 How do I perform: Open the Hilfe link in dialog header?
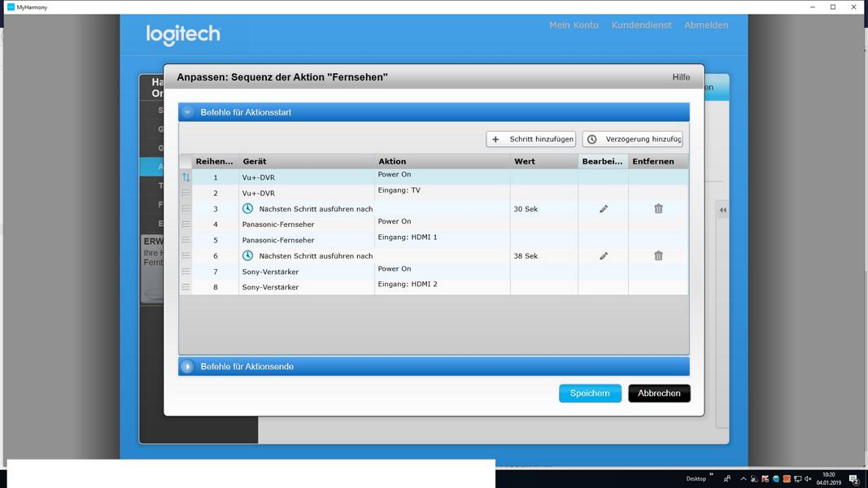(x=681, y=77)
